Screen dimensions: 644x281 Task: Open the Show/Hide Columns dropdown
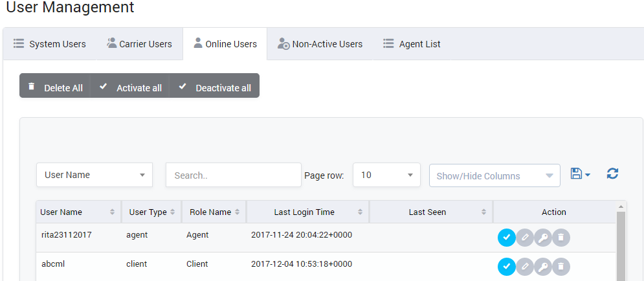[494, 175]
